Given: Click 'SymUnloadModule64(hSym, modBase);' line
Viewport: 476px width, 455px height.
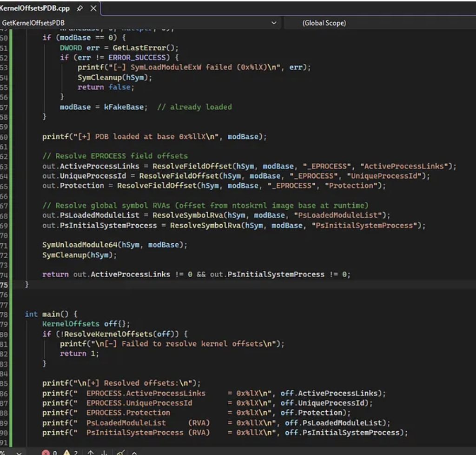Looking at the screenshot, I should tap(115, 245).
